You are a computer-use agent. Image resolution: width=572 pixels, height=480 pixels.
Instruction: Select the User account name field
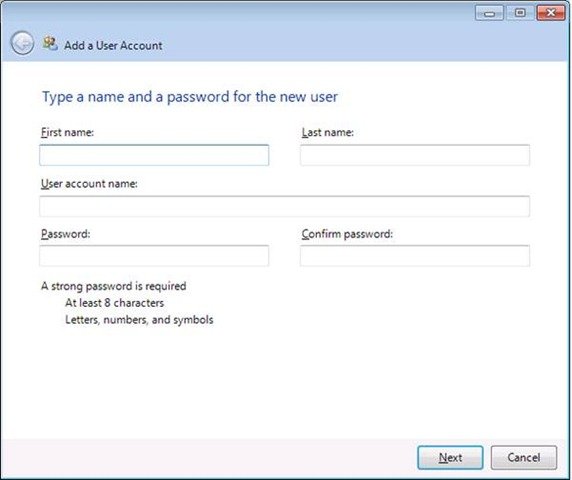(x=285, y=206)
